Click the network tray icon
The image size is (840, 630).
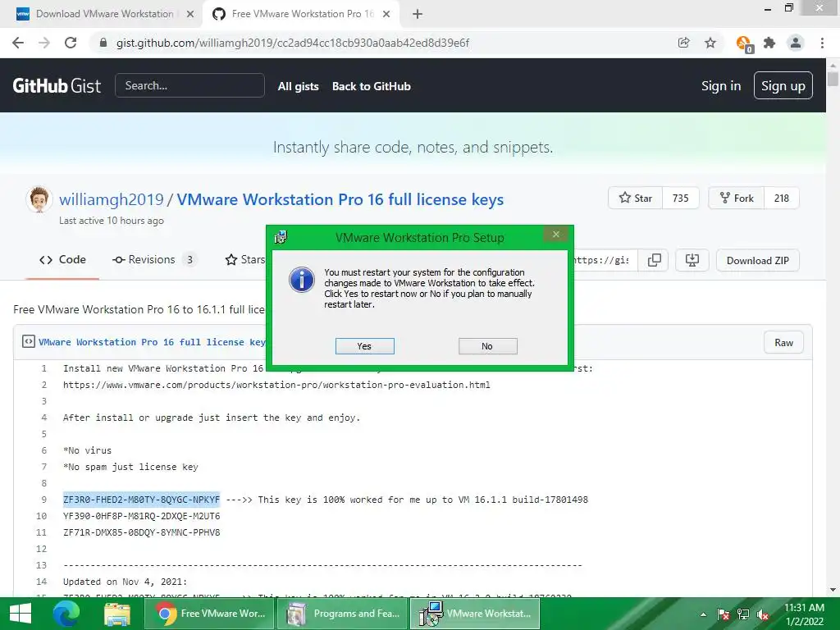pos(743,614)
